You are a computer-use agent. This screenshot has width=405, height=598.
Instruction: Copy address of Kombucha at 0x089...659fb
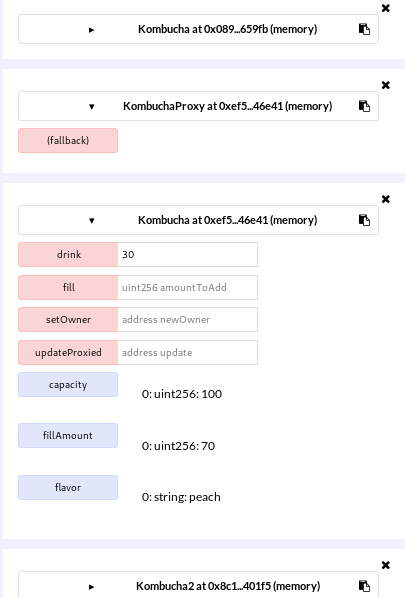click(x=364, y=29)
